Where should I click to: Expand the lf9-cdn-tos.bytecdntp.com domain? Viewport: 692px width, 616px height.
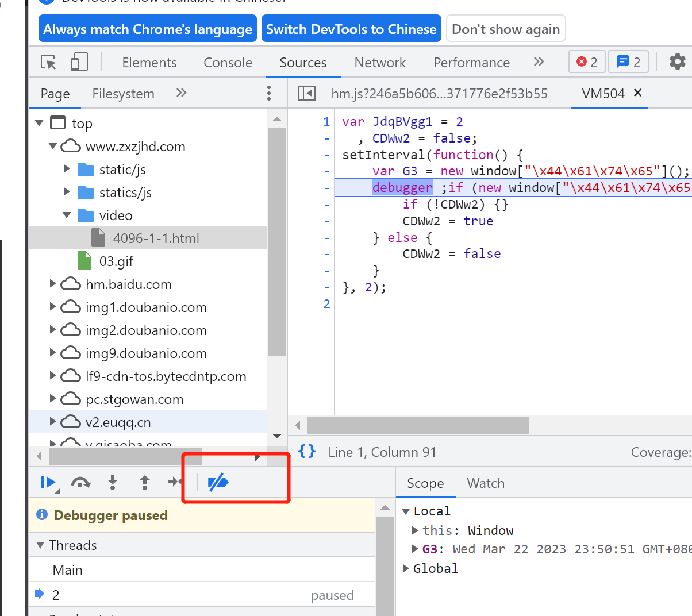(53, 376)
